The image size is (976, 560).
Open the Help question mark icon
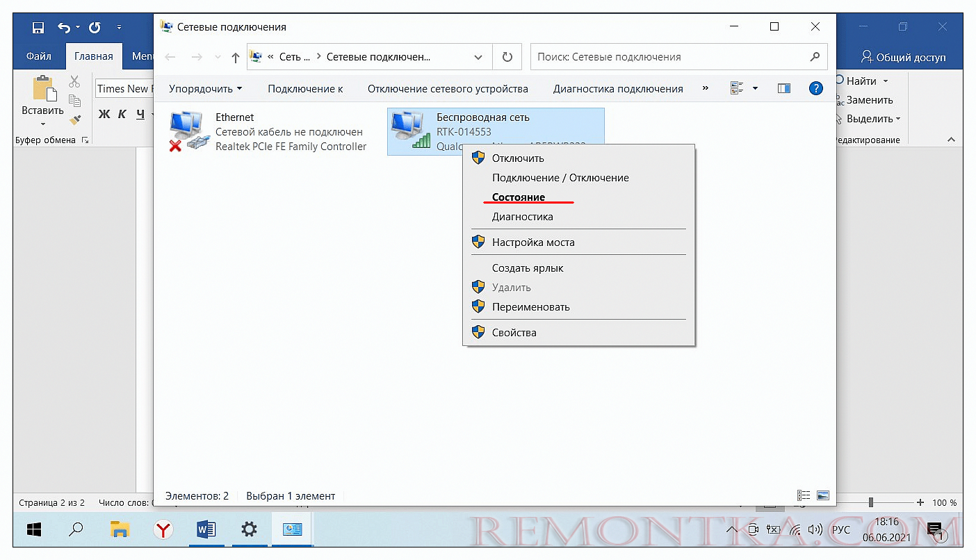click(x=816, y=88)
